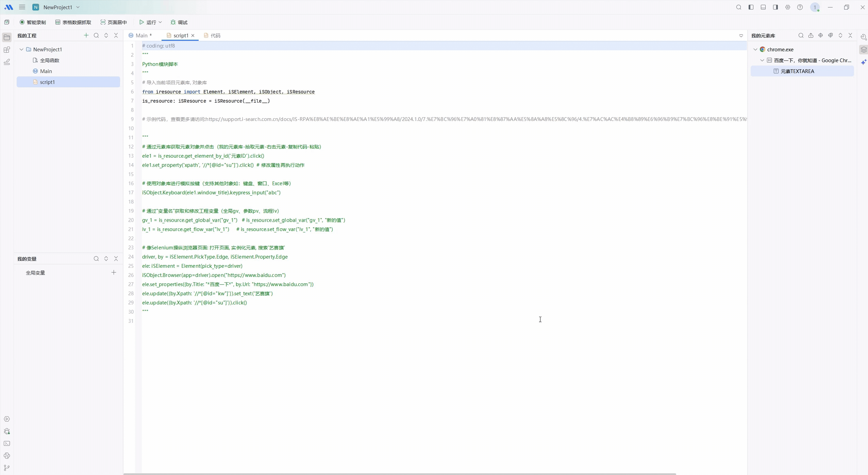Click 页面居中 center page button
Viewport: 868px width, 475px height.
click(114, 22)
